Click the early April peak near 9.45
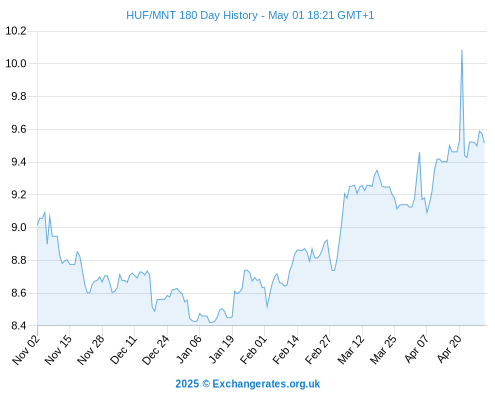The width and height of the screenshot is (495, 400). point(419,153)
